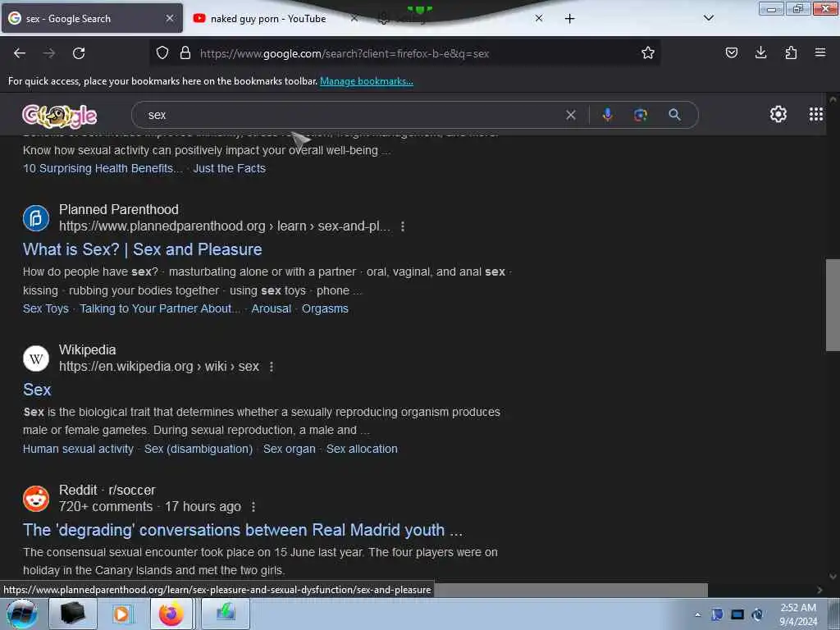Switch to the Google Search tab
Image resolution: width=840 pixels, height=630 pixels.
92,18
